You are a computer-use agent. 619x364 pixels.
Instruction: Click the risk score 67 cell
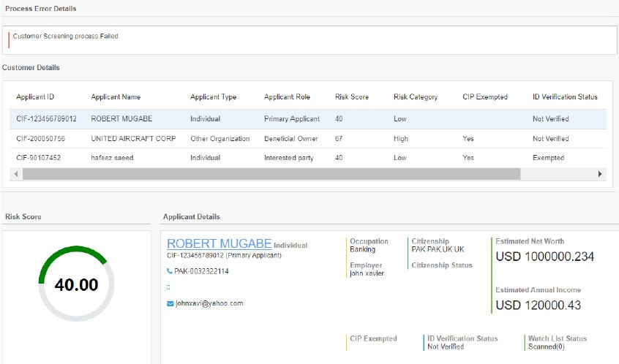339,139
